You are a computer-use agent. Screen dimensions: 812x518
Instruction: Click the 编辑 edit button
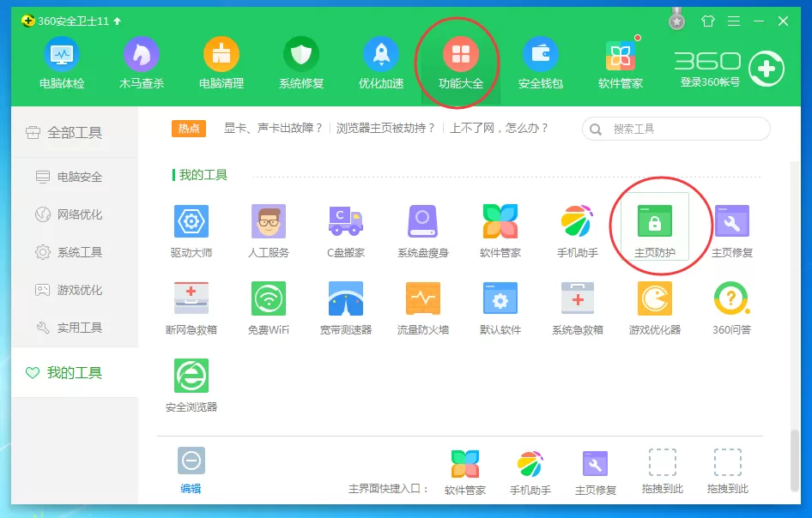coord(191,470)
